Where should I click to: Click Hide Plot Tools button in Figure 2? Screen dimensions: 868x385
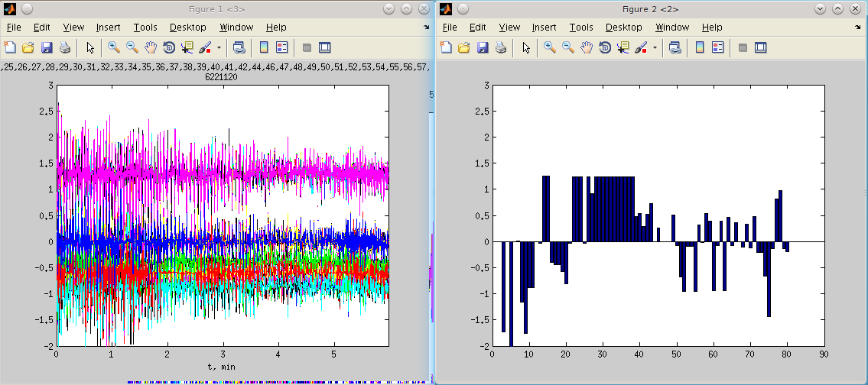pyautogui.click(x=742, y=47)
